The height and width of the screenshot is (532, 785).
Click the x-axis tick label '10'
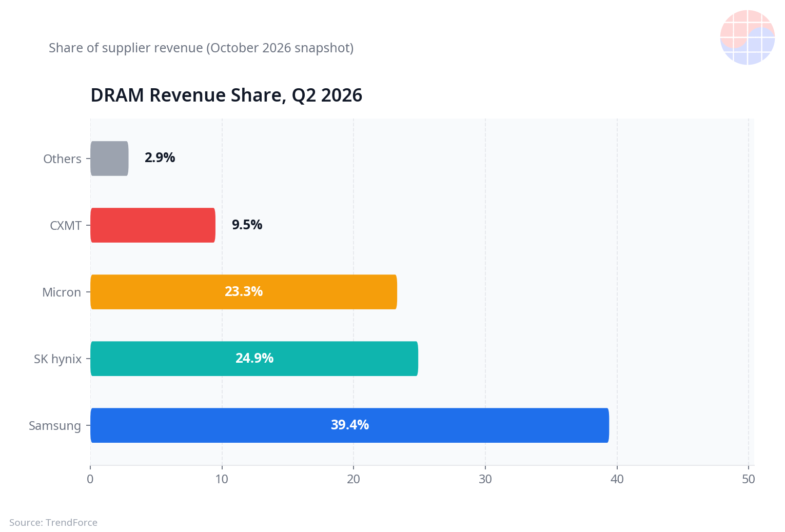click(x=222, y=479)
